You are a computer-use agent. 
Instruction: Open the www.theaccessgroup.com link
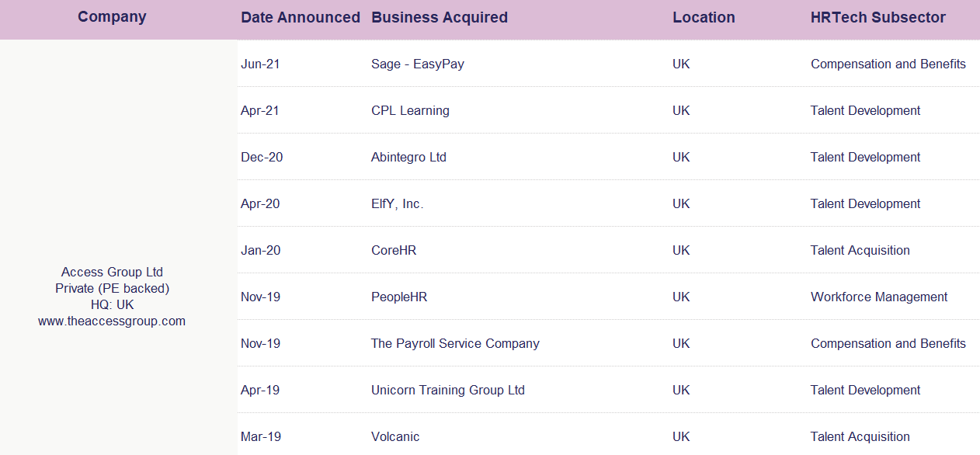point(112,321)
